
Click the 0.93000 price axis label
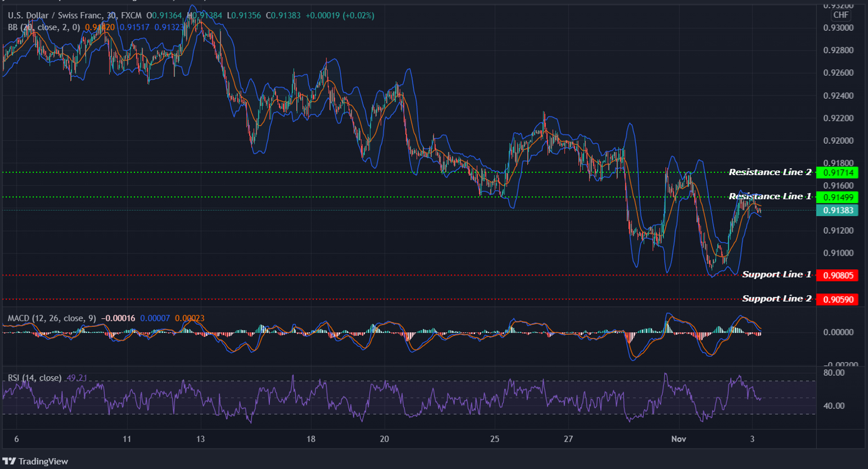pos(838,28)
